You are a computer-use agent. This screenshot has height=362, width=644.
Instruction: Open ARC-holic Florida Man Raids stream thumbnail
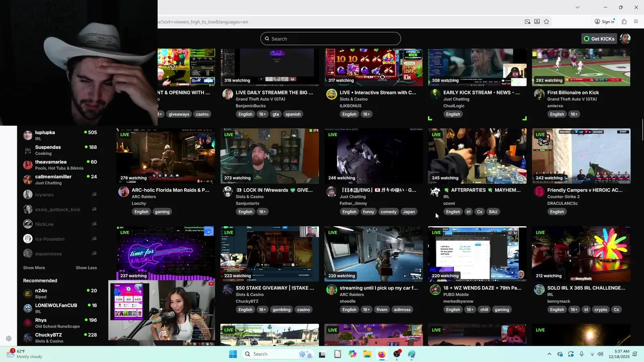pyautogui.click(x=166, y=156)
